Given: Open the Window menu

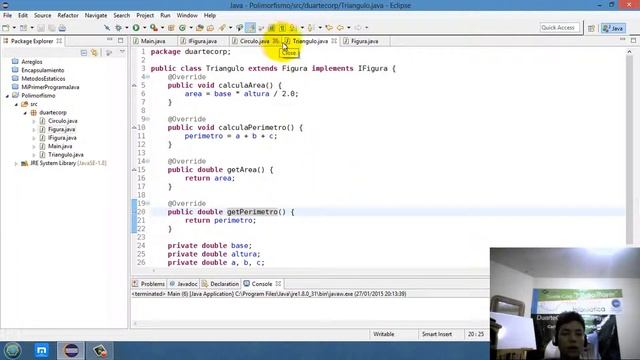Looking at the screenshot, I should [187, 16].
